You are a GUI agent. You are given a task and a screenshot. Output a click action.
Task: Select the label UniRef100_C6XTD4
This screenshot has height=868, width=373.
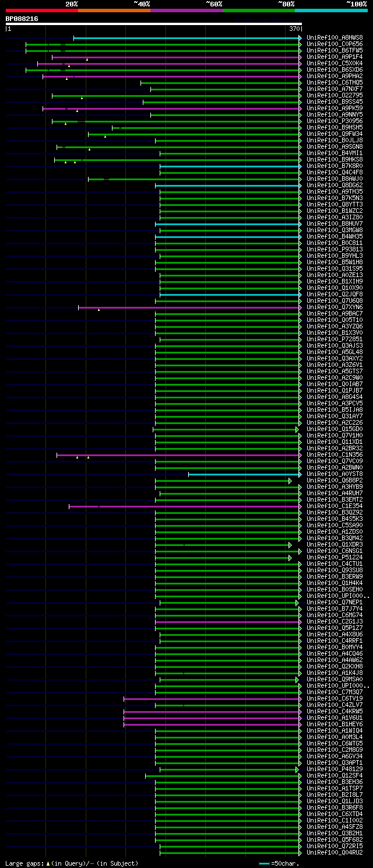tap(335, 814)
